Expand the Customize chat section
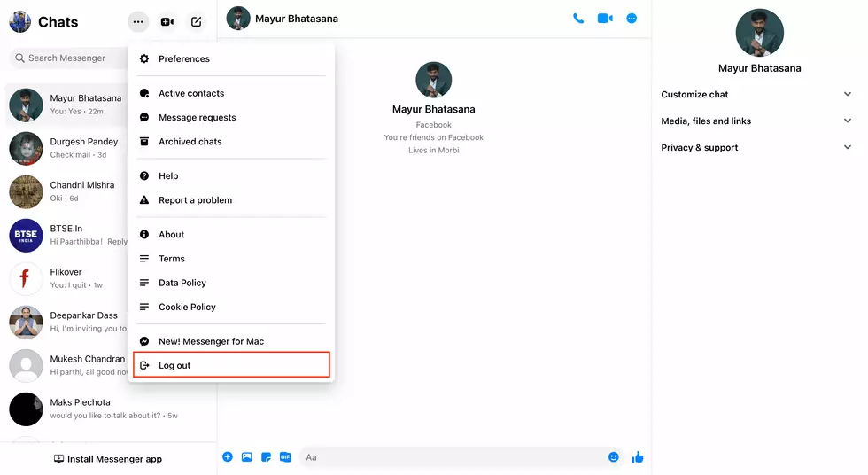The height and width of the screenshot is (475, 868). pos(756,94)
